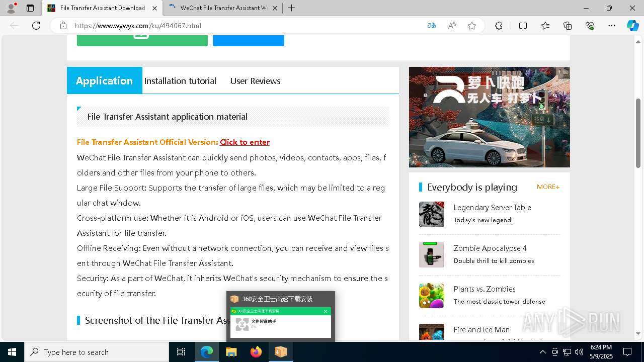Image resolution: width=644 pixels, height=362 pixels.
Task: Click the page vertical scrollbar thumb
Action: (x=638, y=133)
